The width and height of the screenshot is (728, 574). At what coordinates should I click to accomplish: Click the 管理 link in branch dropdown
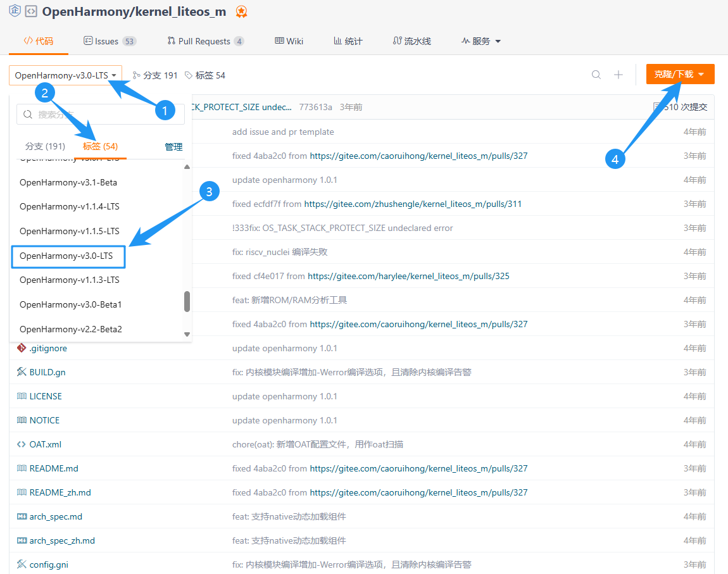[x=173, y=147]
